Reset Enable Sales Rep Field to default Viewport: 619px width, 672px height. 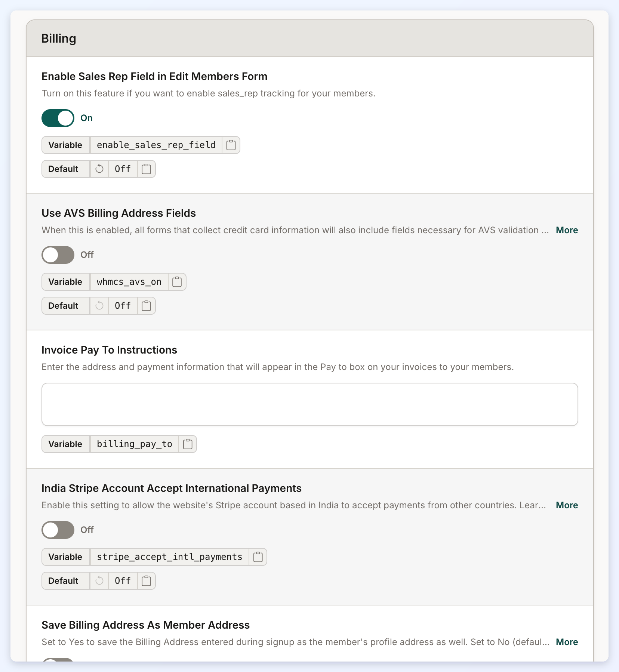pos(99,169)
